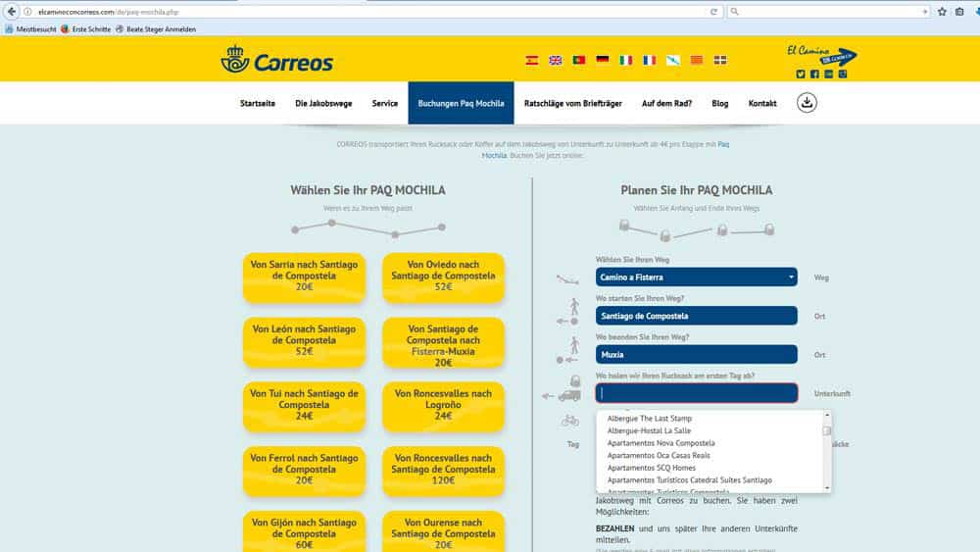Select the United Kingdom flag icon
Image resolution: width=980 pixels, height=552 pixels.
coord(556,60)
